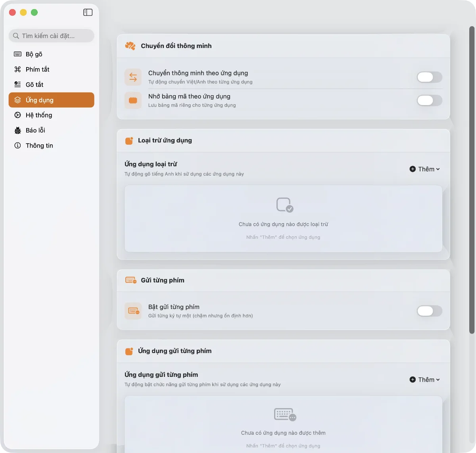The height and width of the screenshot is (453, 476).
Task: Click the keyboard icon beside Bật gửi từng phím
Action: click(x=133, y=311)
